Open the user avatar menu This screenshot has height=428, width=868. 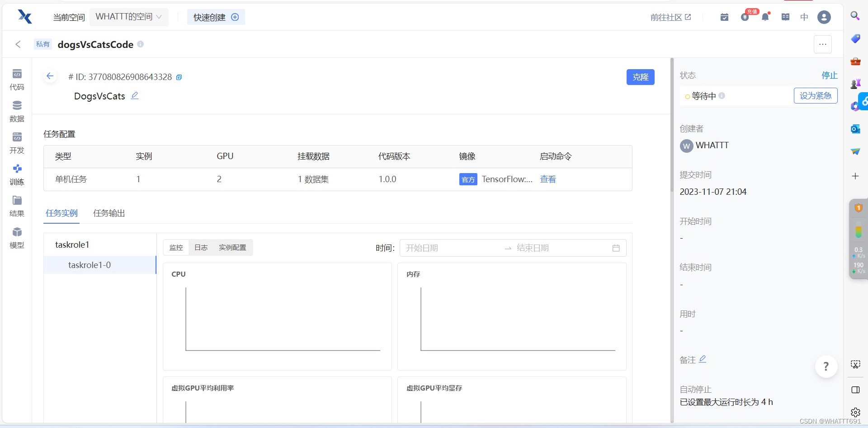pyautogui.click(x=824, y=17)
